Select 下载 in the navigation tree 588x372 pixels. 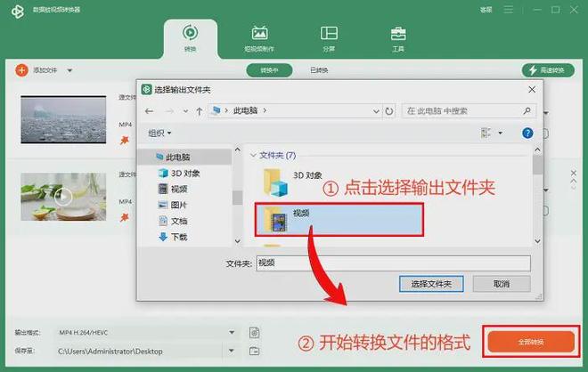(x=173, y=237)
